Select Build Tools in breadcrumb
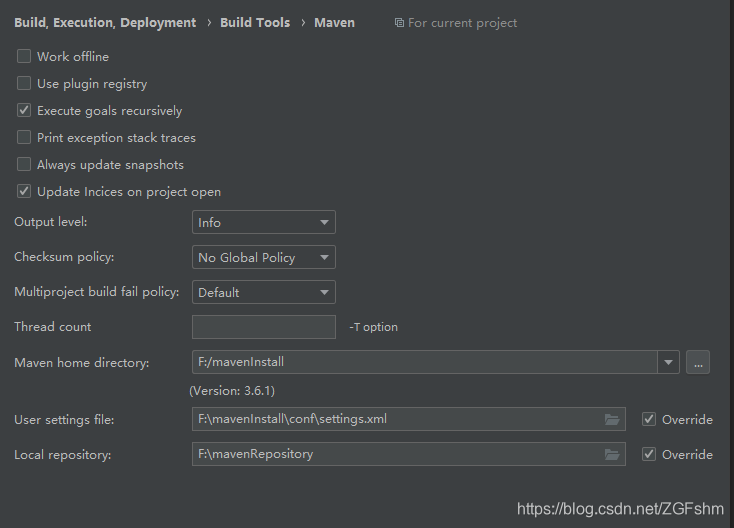 (x=255, y=22)
